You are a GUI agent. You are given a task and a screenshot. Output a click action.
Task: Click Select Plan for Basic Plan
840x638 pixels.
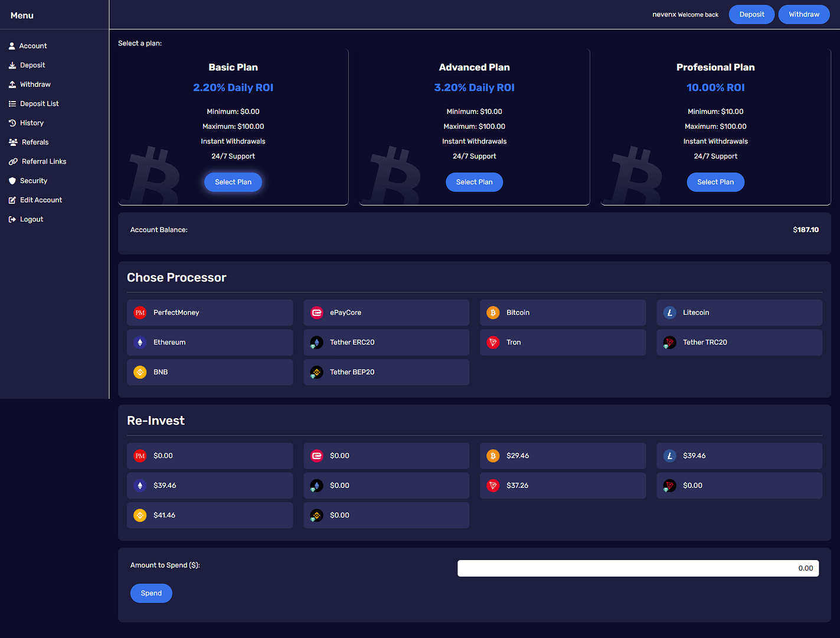point(233,182)
